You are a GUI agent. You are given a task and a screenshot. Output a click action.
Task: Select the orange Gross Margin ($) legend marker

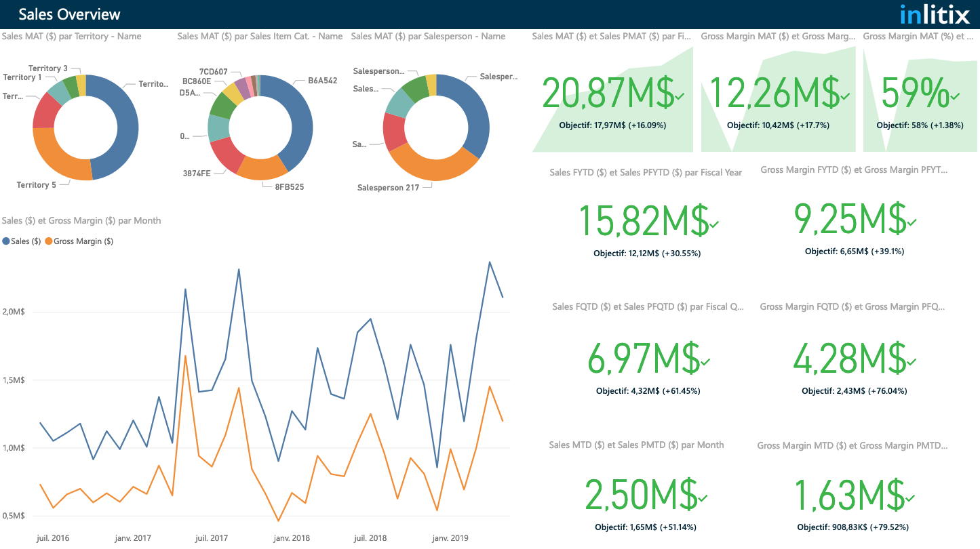point(48,241)
